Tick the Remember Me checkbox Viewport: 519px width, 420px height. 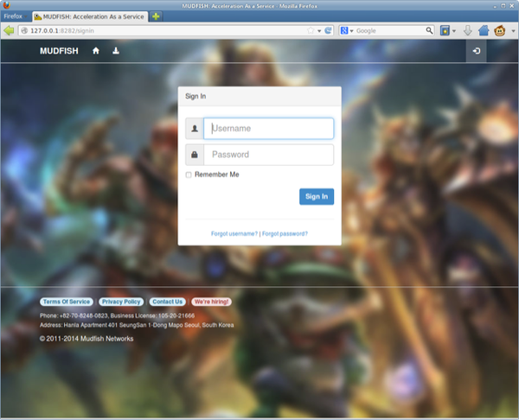coord(189,175)
